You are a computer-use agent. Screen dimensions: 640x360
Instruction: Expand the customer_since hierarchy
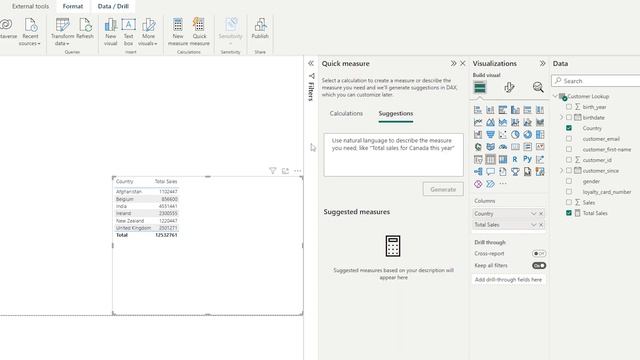pyautogui.click(x=561, y=170)
